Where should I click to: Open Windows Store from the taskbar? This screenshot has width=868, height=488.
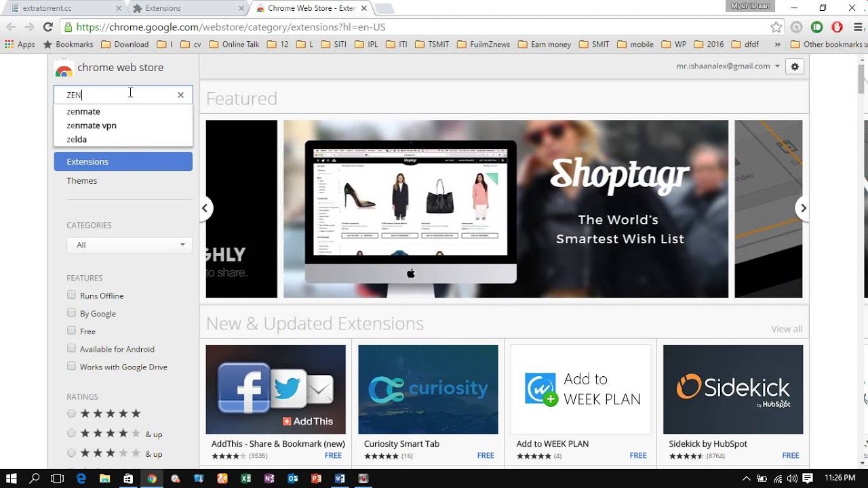click(x=128, y=478)
